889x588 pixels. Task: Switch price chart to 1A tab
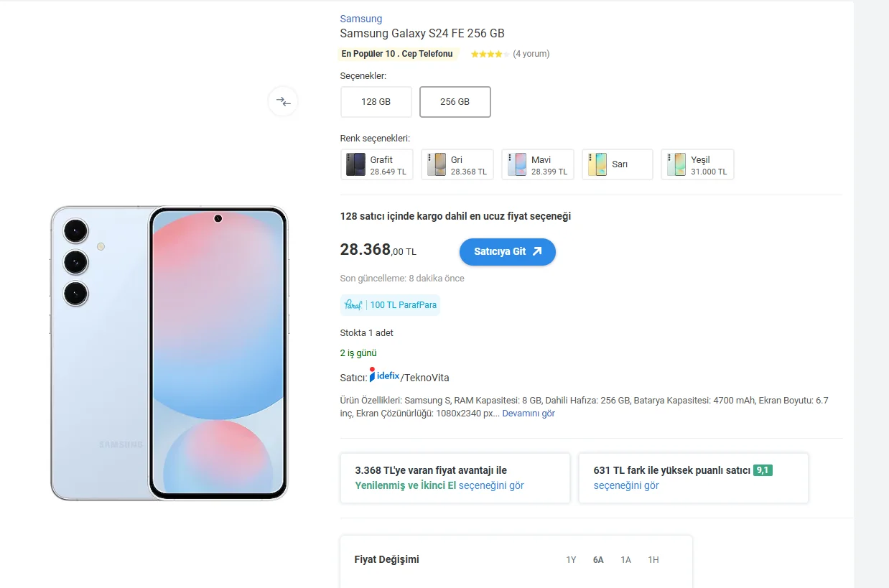click(625, 560)
